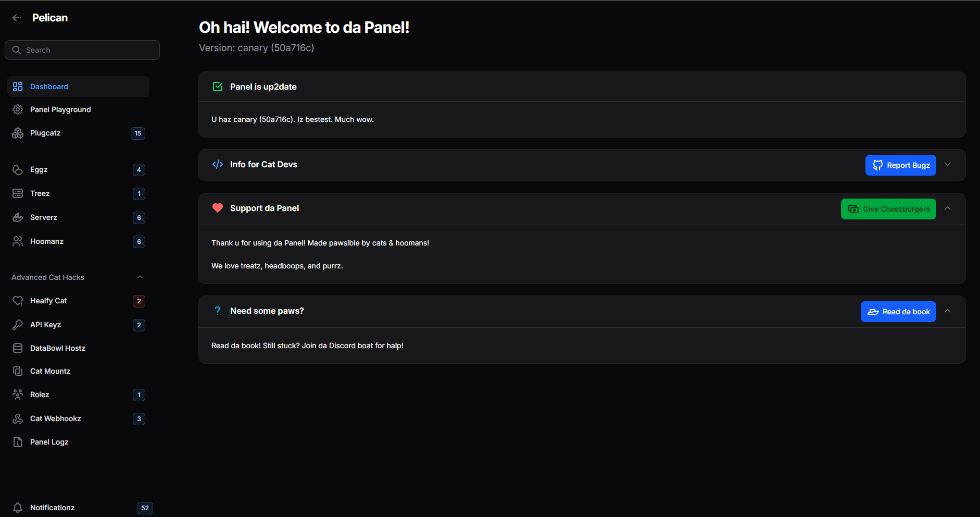The width and height of the screenshot is (980, 517).
Task: Open Plugcatz via its cubes icon
Action: [x=18, y=133]
